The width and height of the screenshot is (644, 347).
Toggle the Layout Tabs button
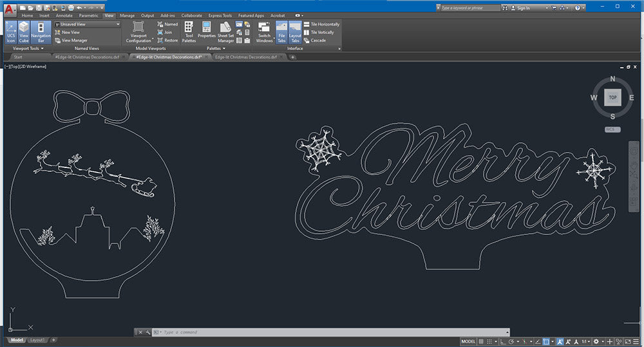coord(295,32)
